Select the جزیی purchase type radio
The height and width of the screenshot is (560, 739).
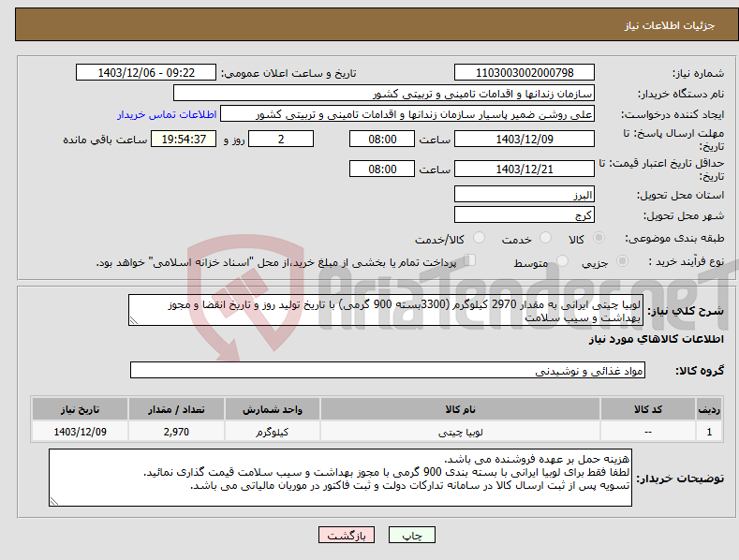tap(622, 260)
